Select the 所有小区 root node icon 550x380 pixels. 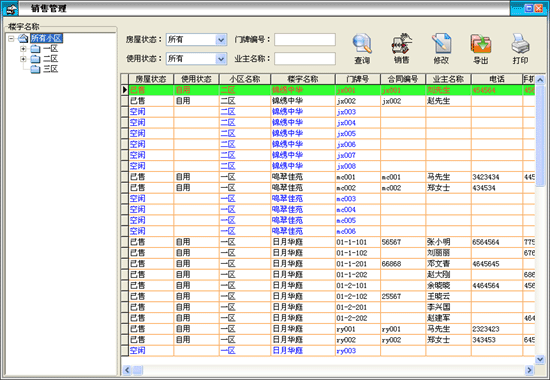click(23, 38)
